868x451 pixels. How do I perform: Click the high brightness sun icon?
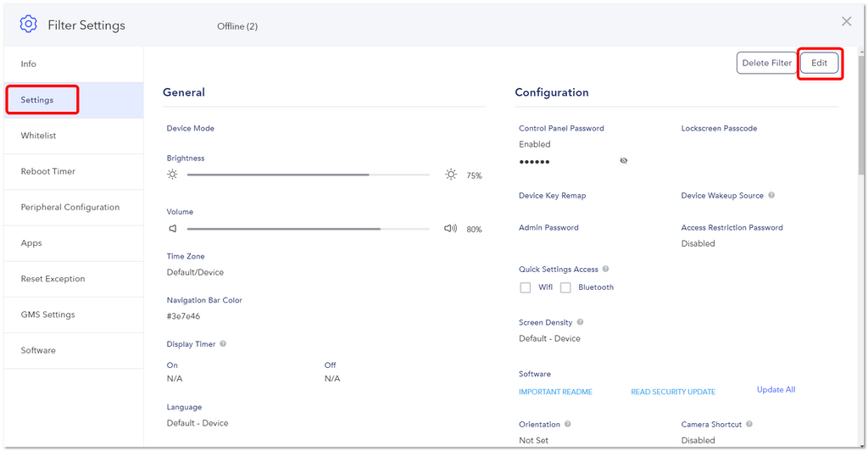click(451, 175)
